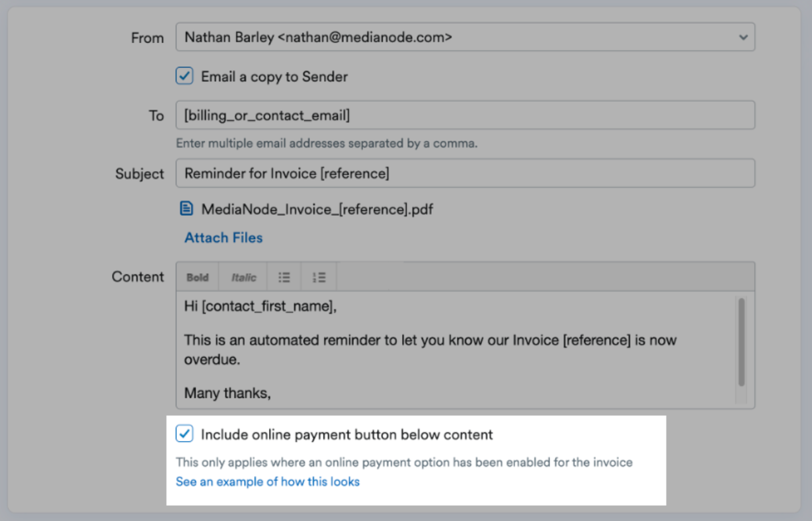Click Attach Files to add an attachment
812x521 pixels.
coord(223,237)
